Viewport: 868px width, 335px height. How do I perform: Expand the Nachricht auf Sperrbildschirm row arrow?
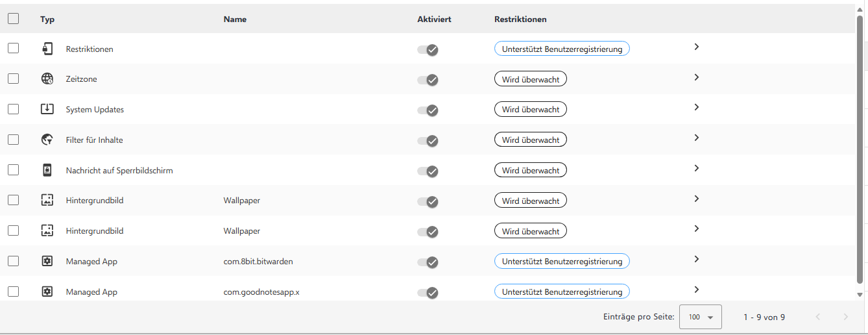pos(696,168)
